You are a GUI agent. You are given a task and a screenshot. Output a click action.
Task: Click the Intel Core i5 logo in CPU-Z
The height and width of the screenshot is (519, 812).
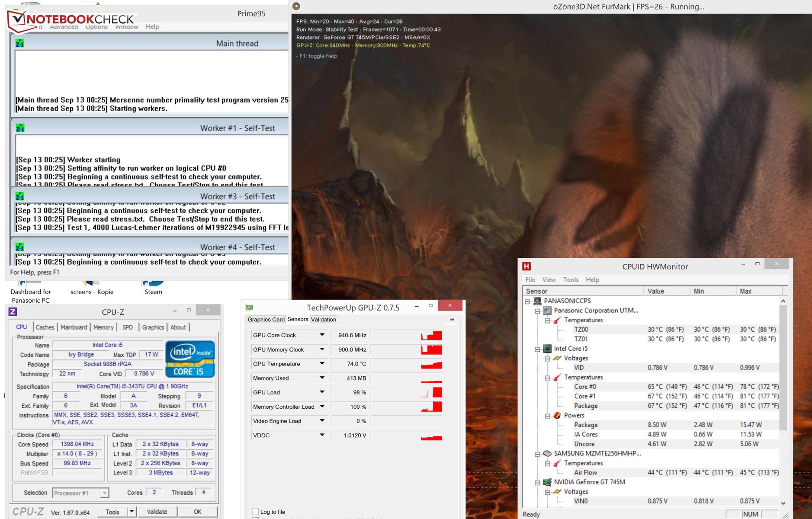click(190, 359)
